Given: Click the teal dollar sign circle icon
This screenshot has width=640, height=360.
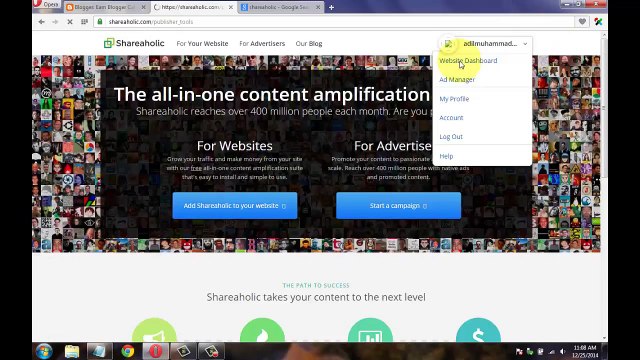Looking at the screenshot, I should click(478, 330).
